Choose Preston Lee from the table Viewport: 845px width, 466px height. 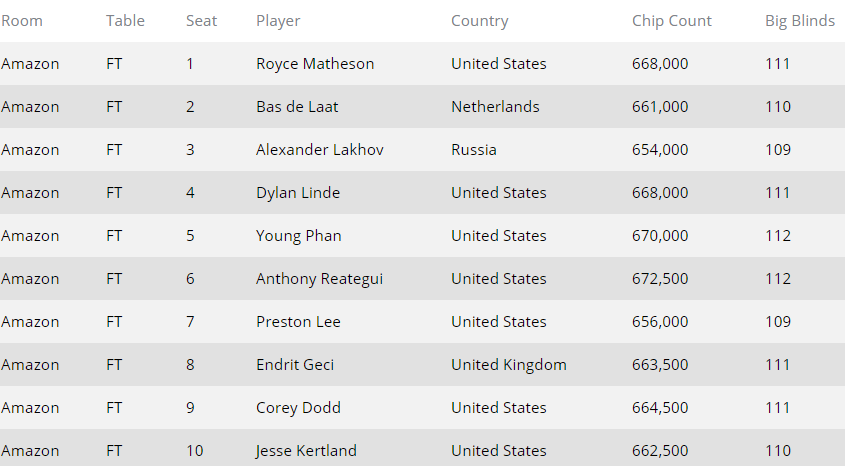point(298,322)
